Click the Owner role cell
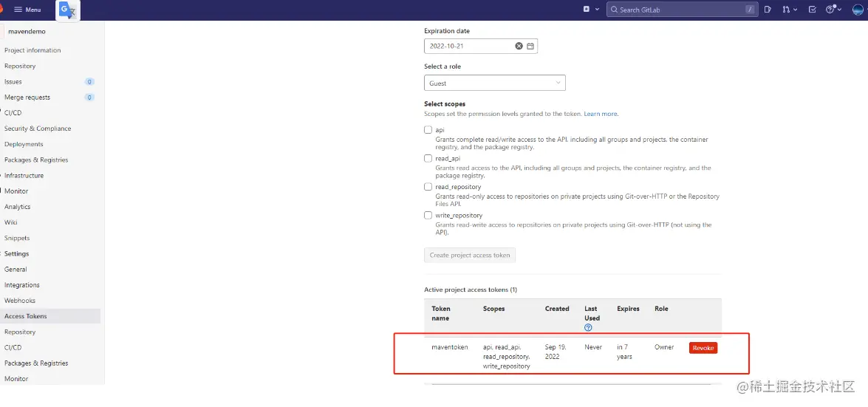 point(664,347)
